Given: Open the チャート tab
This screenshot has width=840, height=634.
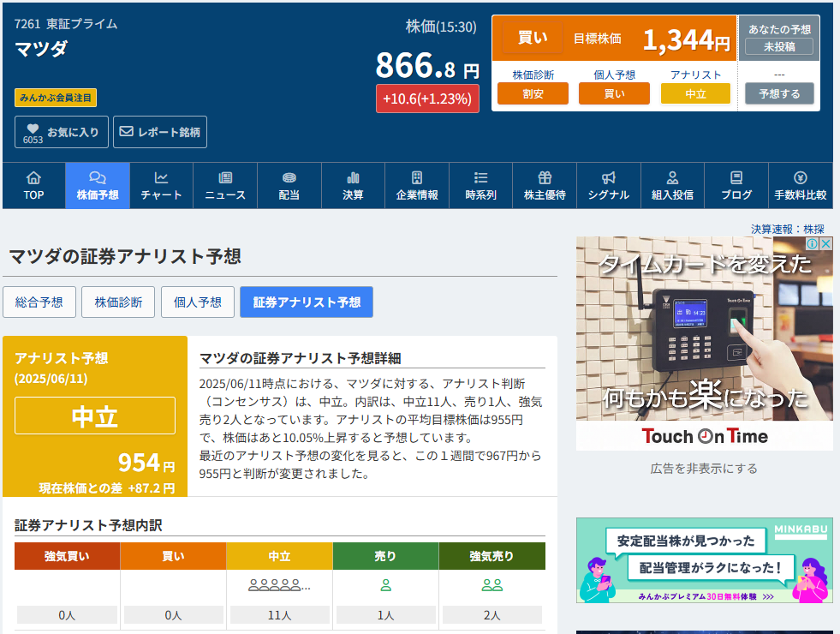Looking at the screenshot, I should coord(161,185).
